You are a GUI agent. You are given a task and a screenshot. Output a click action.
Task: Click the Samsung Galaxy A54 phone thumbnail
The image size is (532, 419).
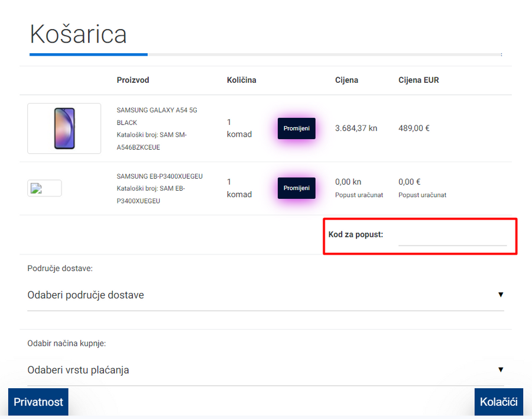64,128
